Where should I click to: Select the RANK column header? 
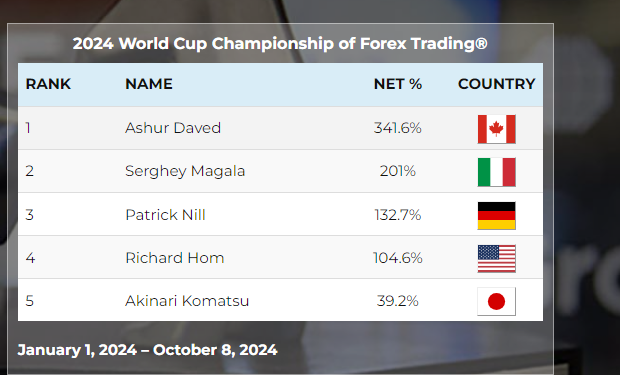(x=48, y=84)
